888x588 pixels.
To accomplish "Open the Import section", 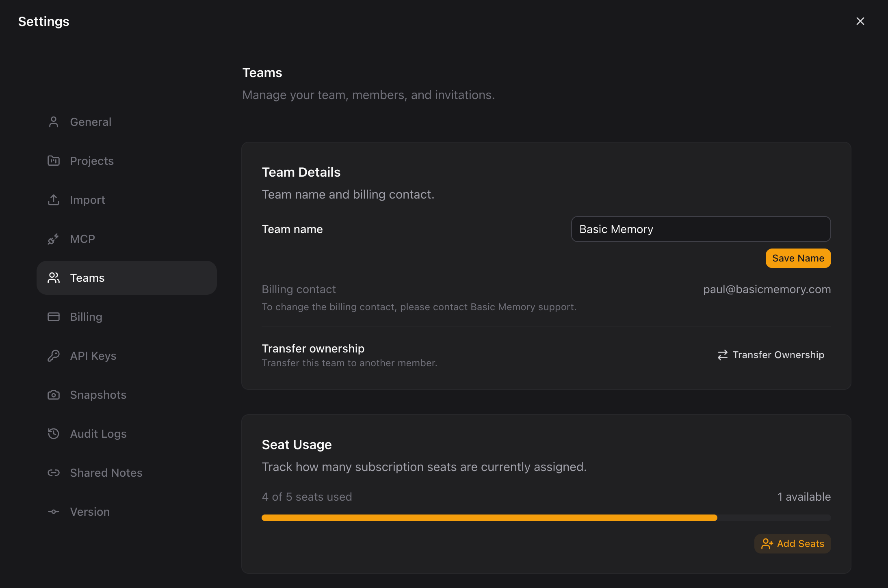I will 127,200.
